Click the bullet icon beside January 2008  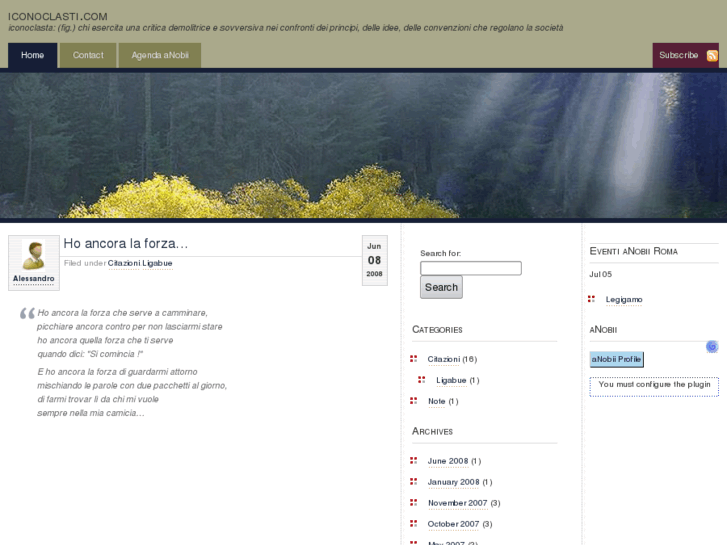tap(414, 481)
